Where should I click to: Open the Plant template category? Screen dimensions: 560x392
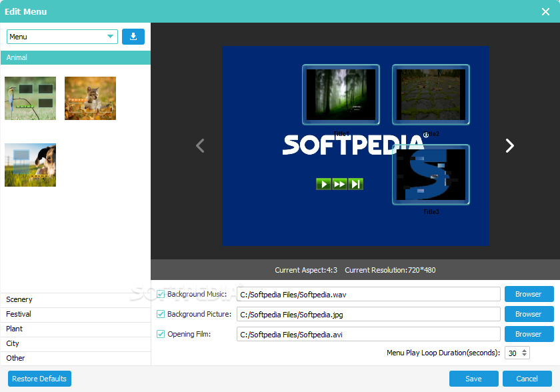(x=75, y=329)
